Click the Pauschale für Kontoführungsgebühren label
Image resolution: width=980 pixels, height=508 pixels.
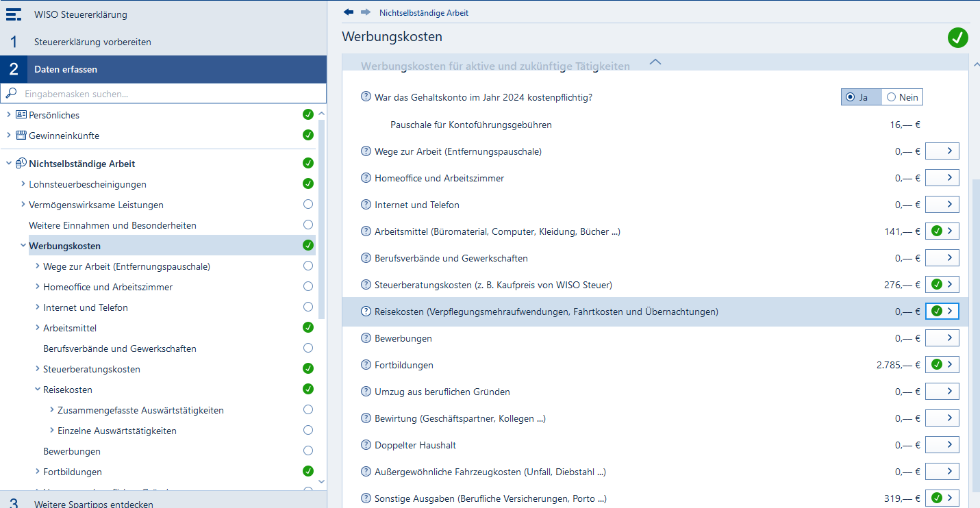471,125
